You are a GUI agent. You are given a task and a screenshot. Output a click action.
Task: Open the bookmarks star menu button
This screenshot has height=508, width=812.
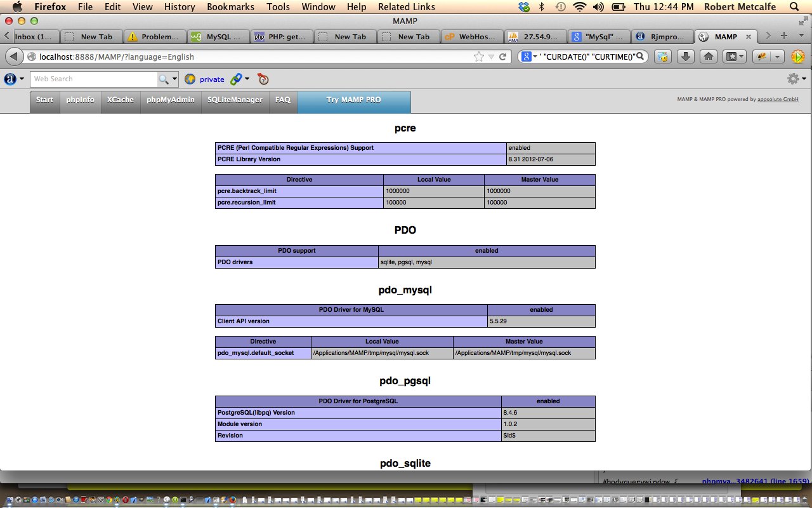(x=735, y=57)
